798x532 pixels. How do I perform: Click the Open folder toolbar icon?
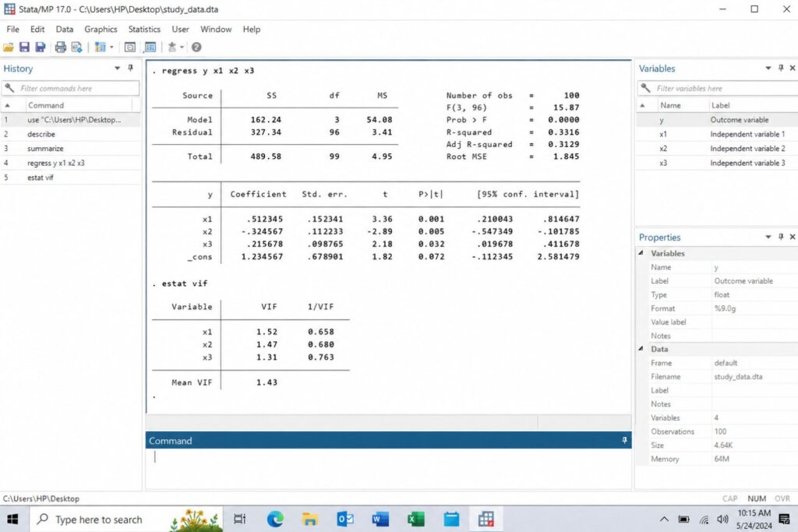(9, 48)
